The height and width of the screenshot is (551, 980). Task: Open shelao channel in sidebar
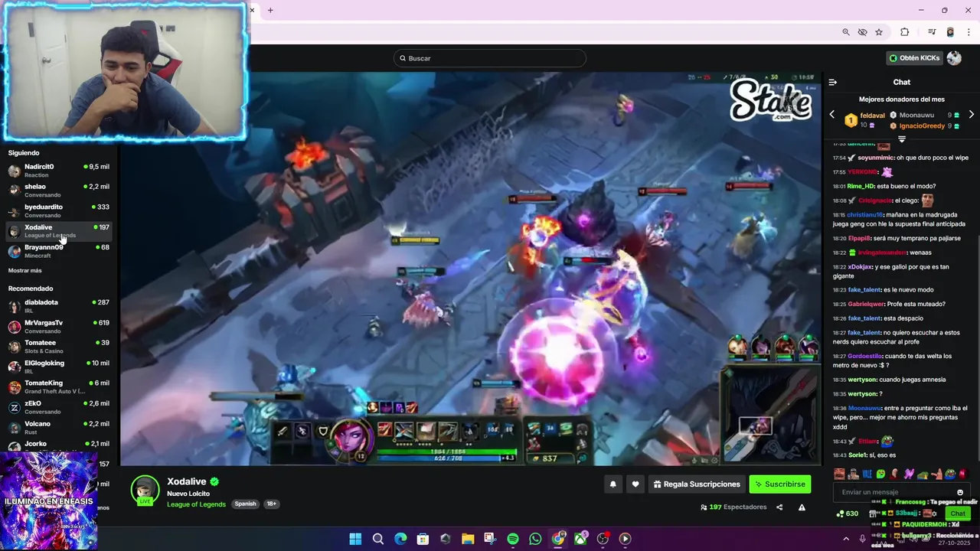pyautogui.click(x=58, y=191)
